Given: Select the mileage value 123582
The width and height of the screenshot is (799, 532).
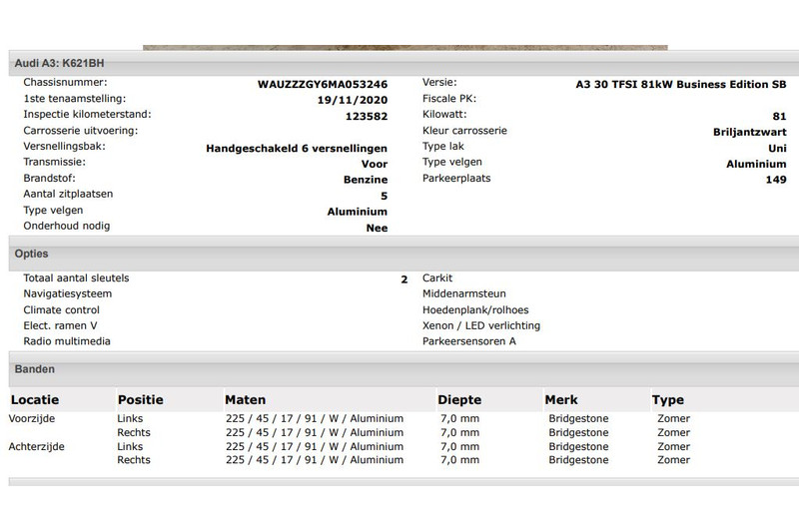Looking at the screenshot, I should coord(366,116).
